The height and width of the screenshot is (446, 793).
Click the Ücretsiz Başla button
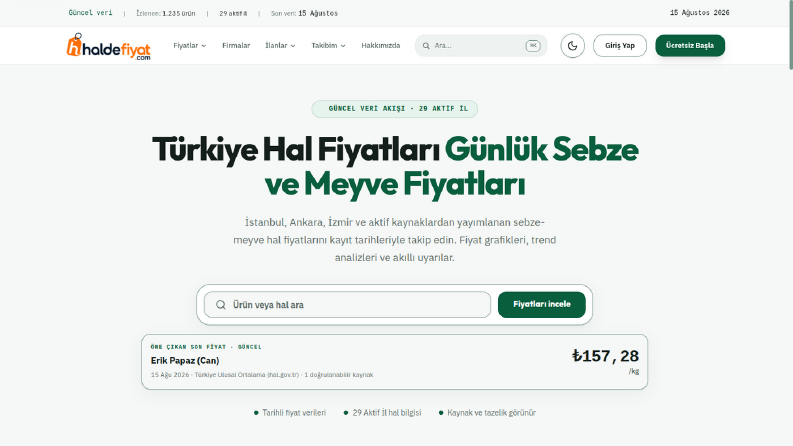click(x=690, y=46)
